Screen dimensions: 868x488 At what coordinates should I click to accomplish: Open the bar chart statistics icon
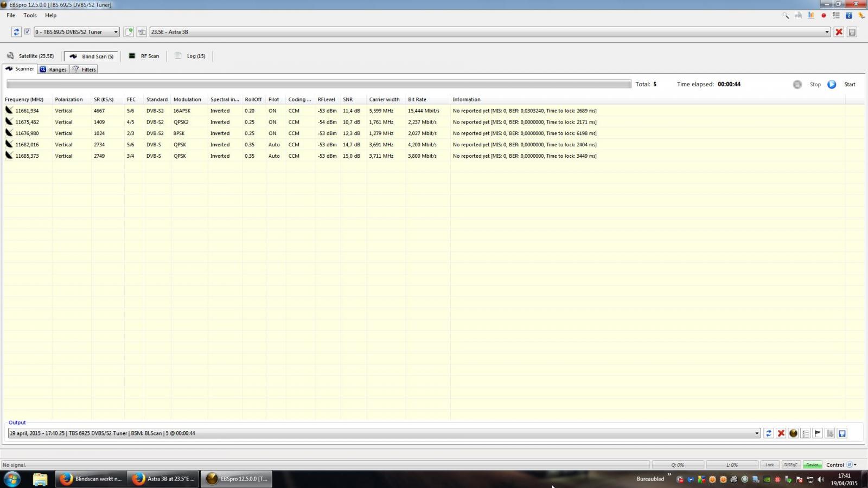tap(811, 16)
